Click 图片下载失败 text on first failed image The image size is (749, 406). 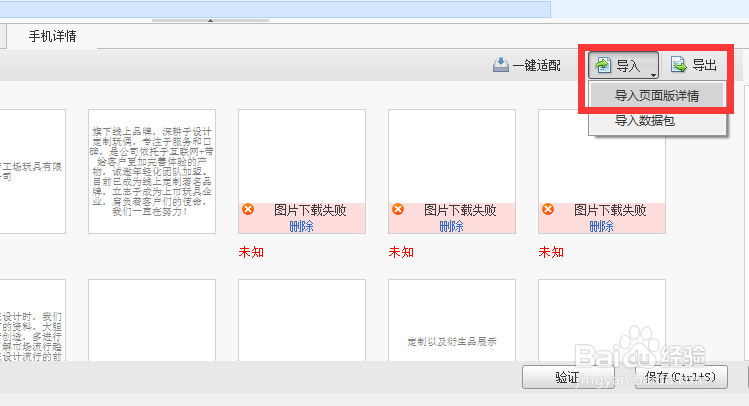pos(310,210)
